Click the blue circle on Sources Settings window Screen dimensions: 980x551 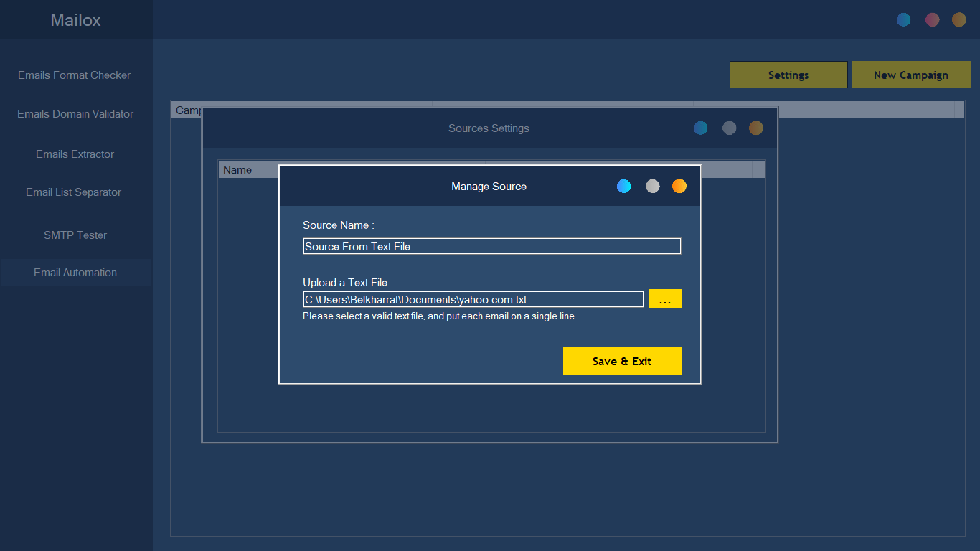point(700,128)
